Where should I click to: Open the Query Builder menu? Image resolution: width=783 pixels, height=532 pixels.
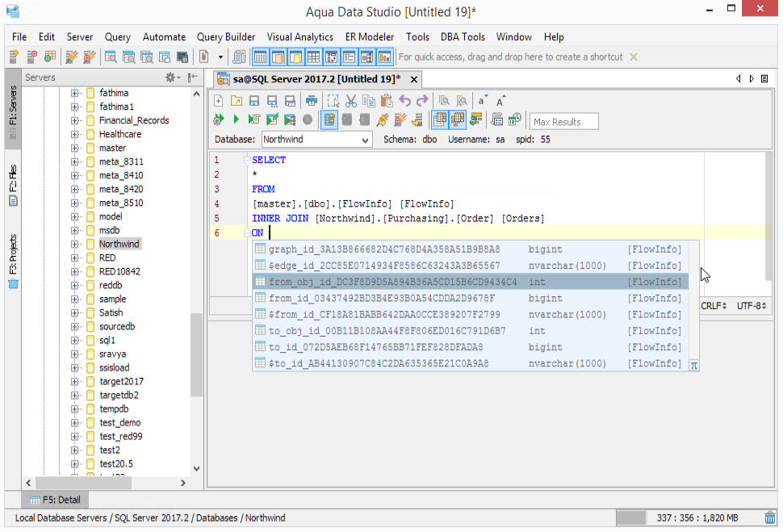226,37
